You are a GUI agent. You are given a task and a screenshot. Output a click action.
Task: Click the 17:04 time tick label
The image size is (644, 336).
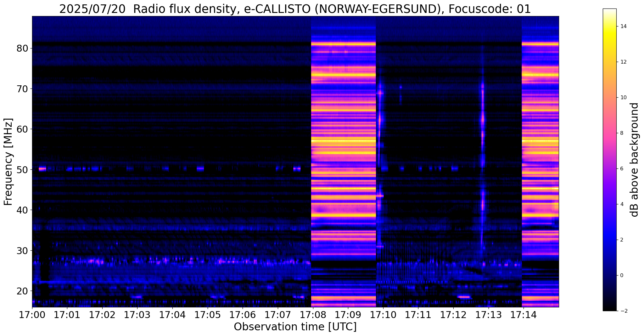pos(172,315)
